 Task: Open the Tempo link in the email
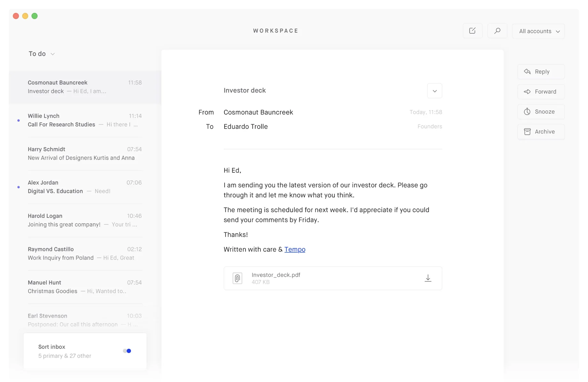coord(295,249)
